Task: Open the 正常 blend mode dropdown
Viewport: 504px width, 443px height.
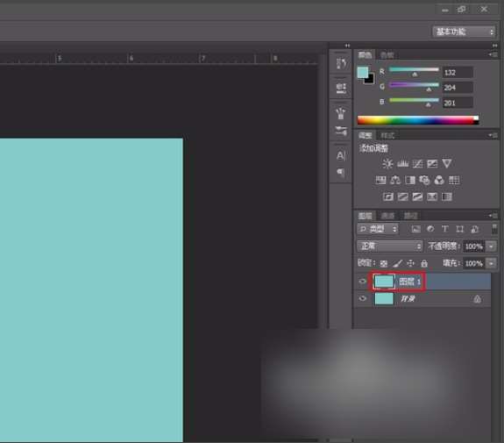Action: pos(389,247)
